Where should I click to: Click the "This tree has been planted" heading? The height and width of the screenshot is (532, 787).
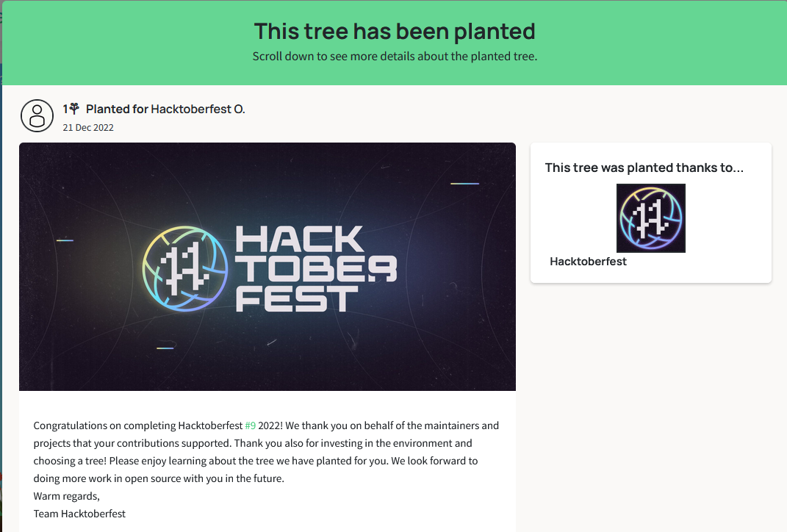coord(395,32)
